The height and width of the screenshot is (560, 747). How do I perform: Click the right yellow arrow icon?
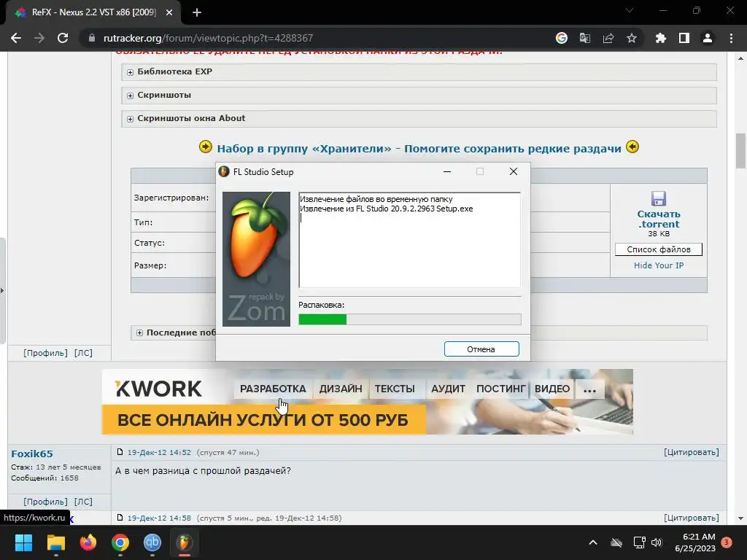coord(632,147)
